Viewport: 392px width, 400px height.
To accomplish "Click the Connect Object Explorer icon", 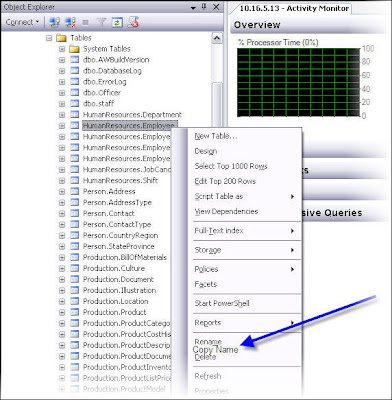I will click(x=55, y=22).
